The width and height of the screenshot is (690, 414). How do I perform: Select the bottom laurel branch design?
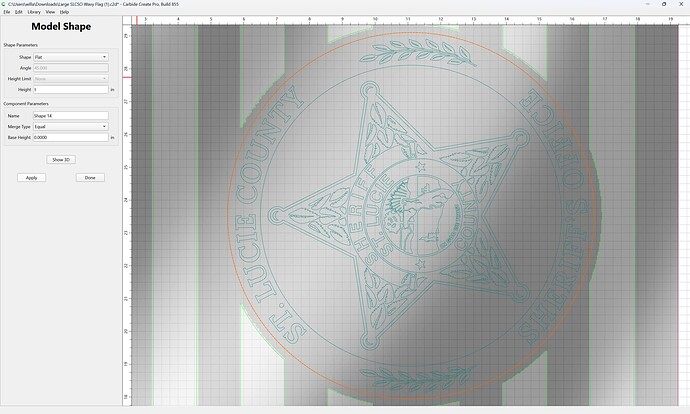pyautogui.click(x=416, y=377)
